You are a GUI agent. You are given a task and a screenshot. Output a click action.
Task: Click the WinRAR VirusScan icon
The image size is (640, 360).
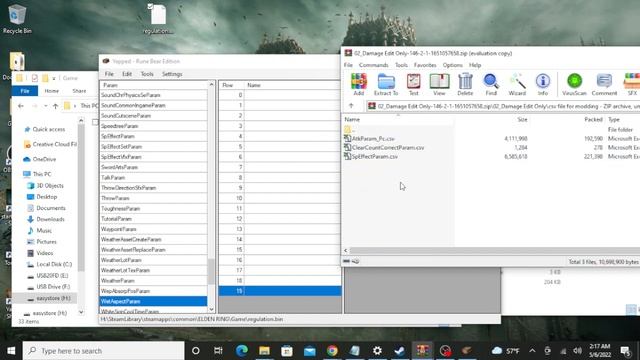point(574,84)
